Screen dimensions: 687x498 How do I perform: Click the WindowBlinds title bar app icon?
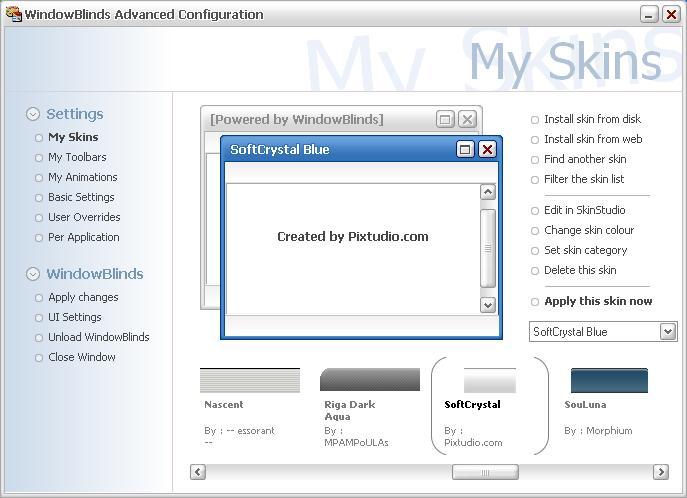click(x=13, y=14)
